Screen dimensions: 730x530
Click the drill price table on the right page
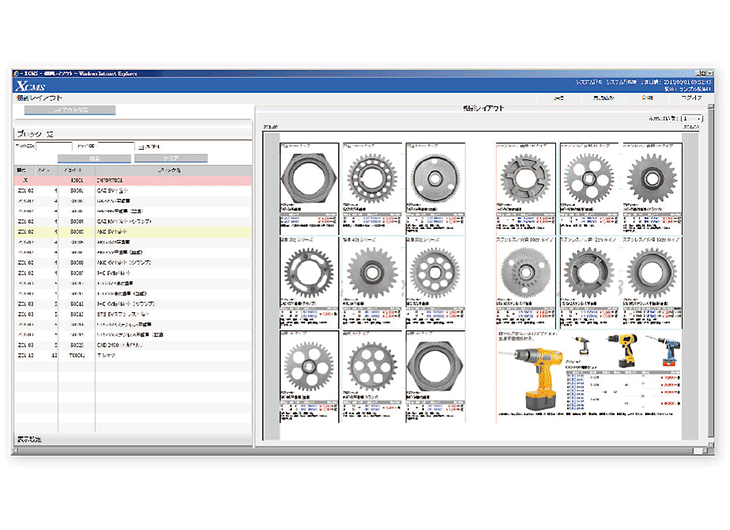pyautogui.click(x=622, y=390)
